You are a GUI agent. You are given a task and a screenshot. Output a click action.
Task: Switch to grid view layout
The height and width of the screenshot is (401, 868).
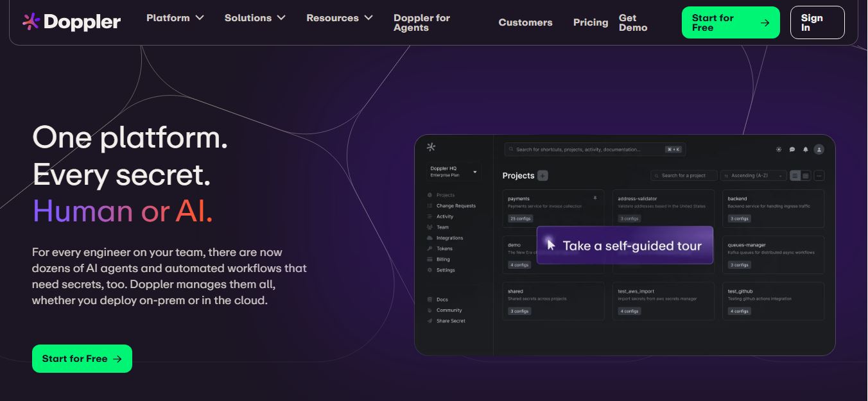pyautogui.click(x=805, y=176)
